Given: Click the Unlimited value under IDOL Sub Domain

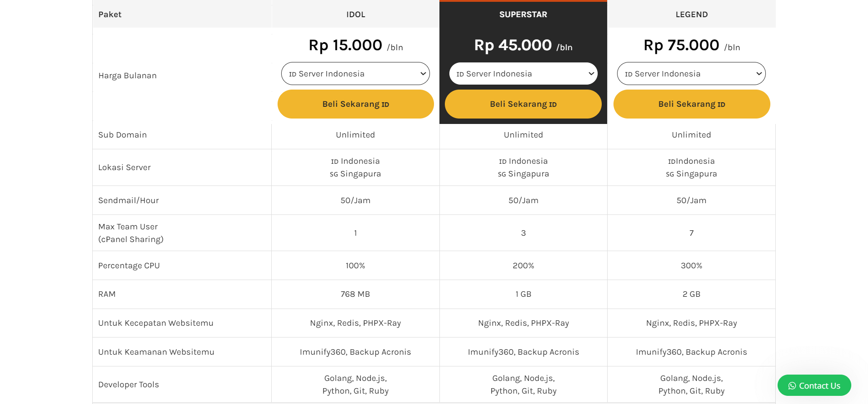Looking at the screenshot, I should click(x=355, y=134).
